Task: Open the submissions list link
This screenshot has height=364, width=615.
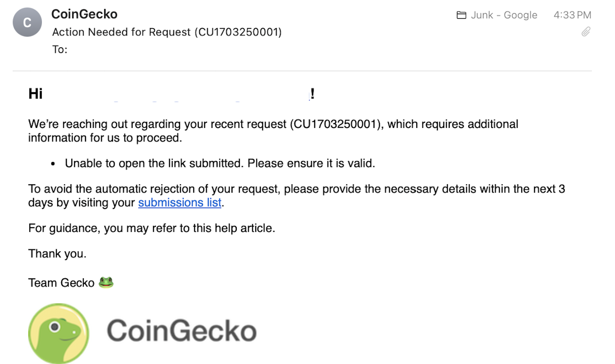Action: point(180,203)
